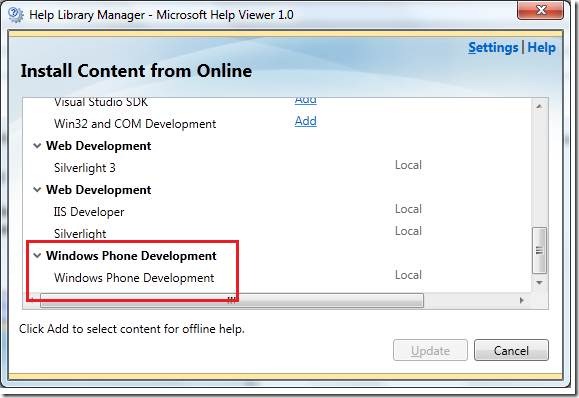Collapse the Web Development group above IIS Developer

pos(37,189)
